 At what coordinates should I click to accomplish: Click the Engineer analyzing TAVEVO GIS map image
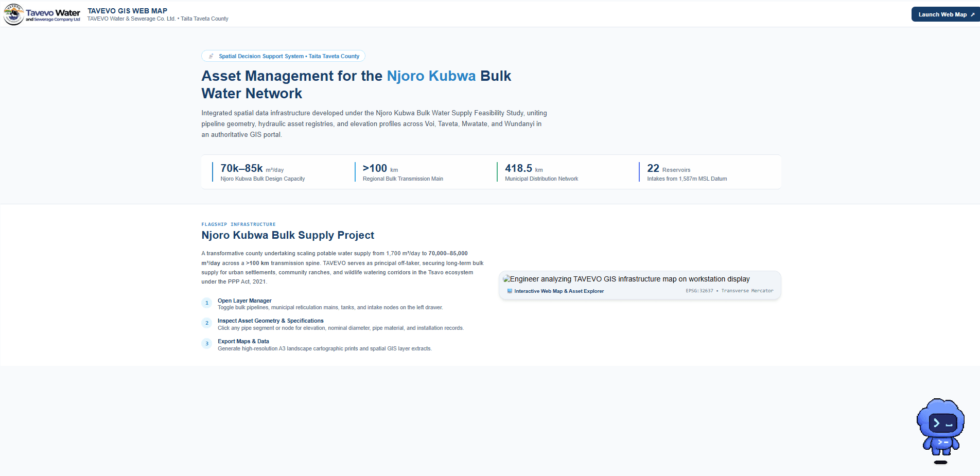click(626, 279)
